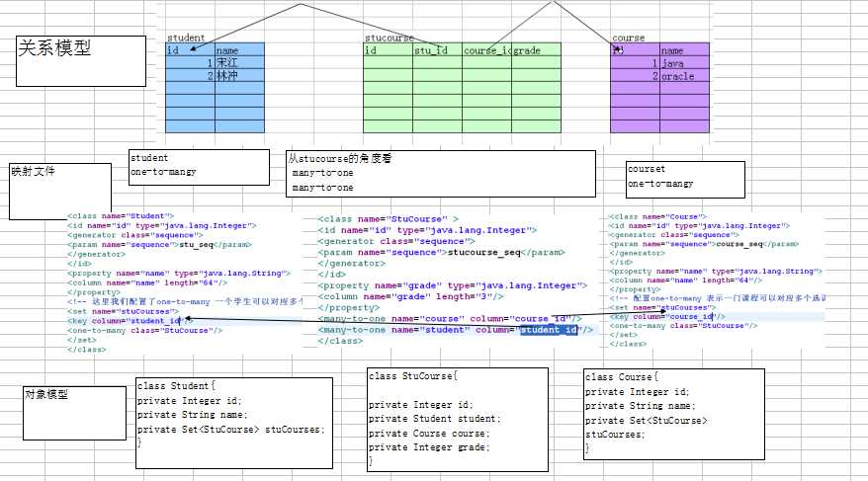This screenshot has height=481, width=868.
Task: Select the 'java' cell in the course table
Action: coord(685,63)
